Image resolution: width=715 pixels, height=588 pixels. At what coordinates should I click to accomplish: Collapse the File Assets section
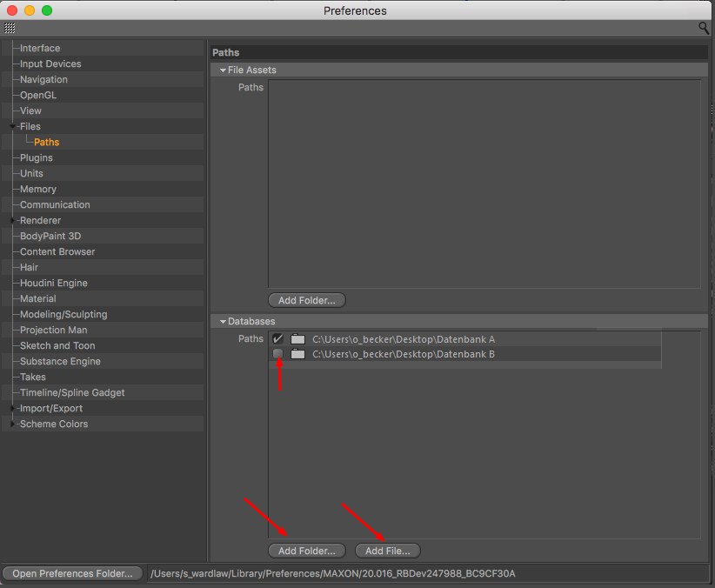(223, 70)
